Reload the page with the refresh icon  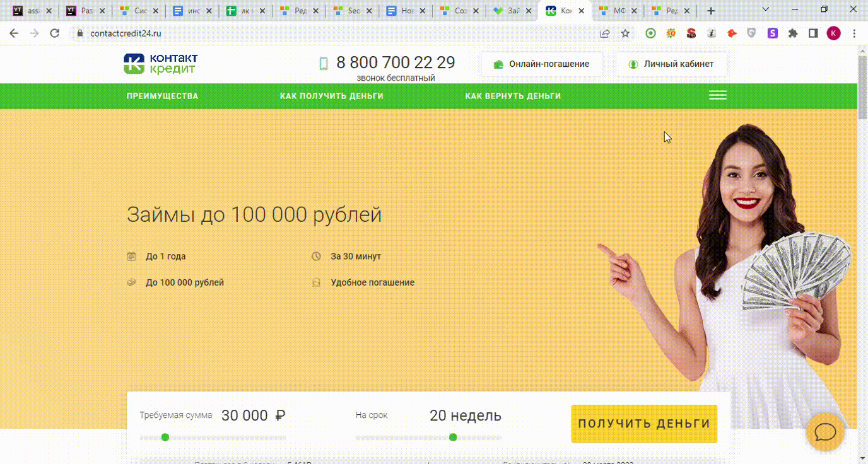click(55, 33)
